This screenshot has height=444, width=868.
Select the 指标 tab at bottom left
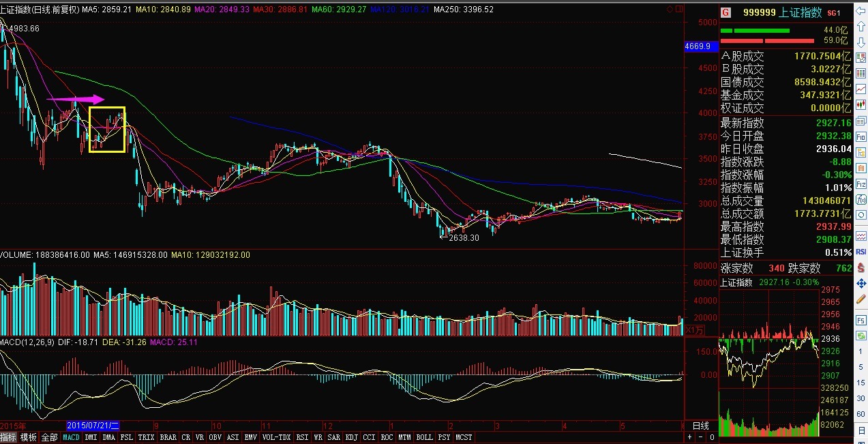click(x=9, y=437)
